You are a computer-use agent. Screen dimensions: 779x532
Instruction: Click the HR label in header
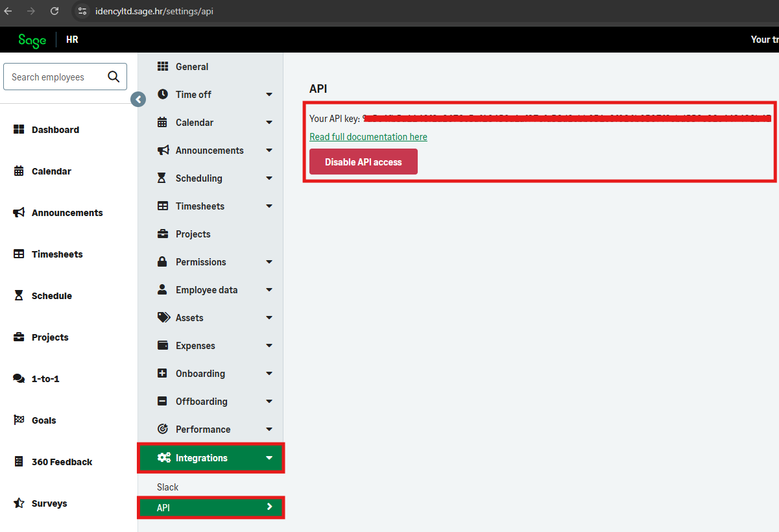[x=72, y=40]
